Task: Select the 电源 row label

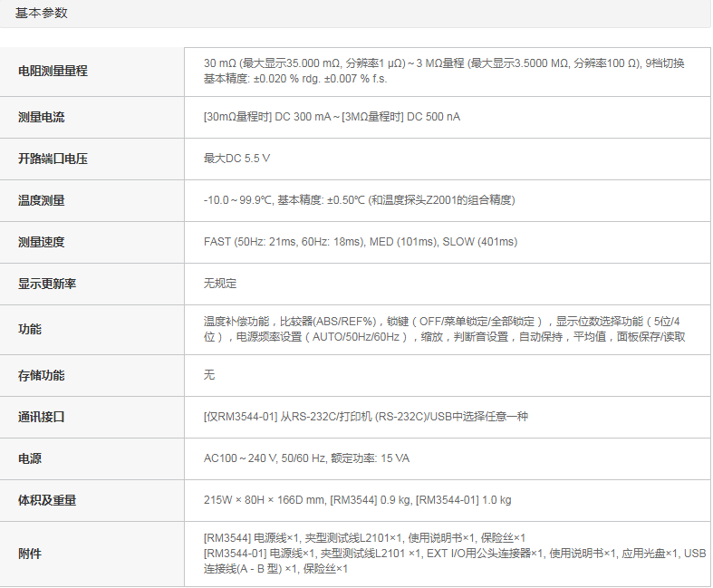Action: coord(30,458)
